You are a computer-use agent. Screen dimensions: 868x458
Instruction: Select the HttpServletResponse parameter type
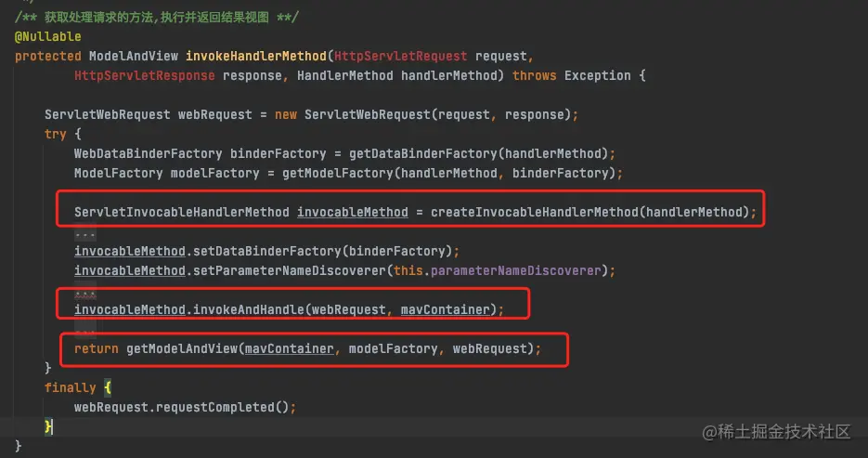145,75
